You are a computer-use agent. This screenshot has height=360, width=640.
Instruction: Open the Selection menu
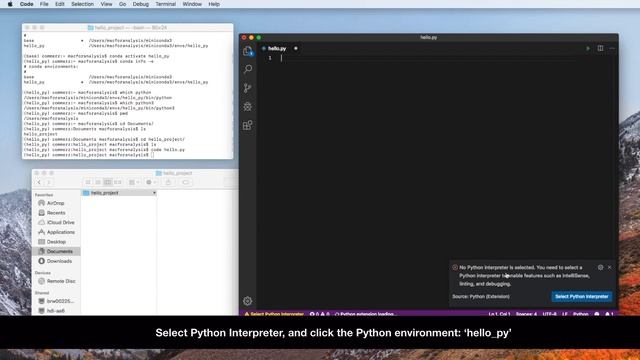point(82,4)
